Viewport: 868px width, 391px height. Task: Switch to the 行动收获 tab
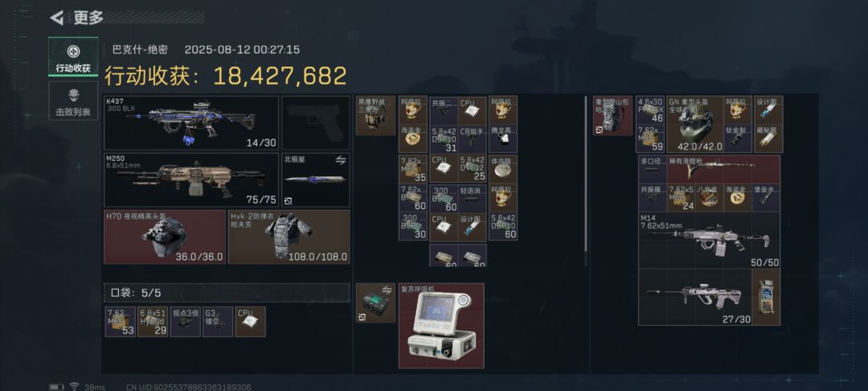(73, 58)
